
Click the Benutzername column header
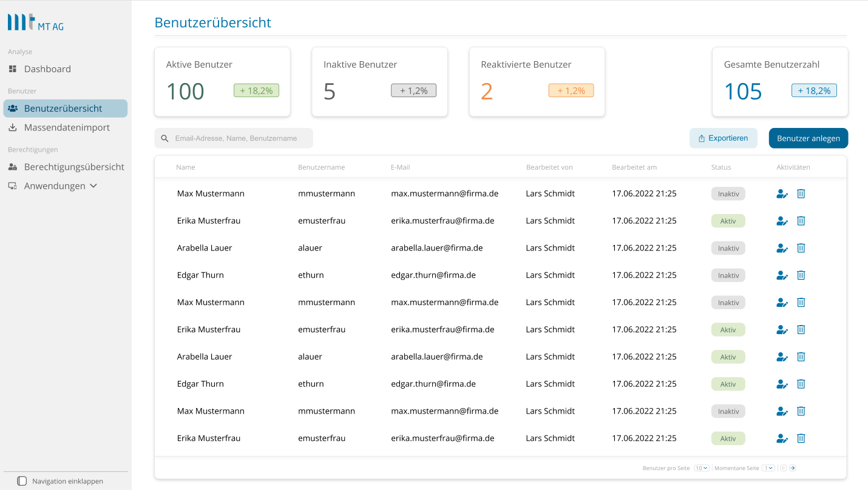coord(321,167)
